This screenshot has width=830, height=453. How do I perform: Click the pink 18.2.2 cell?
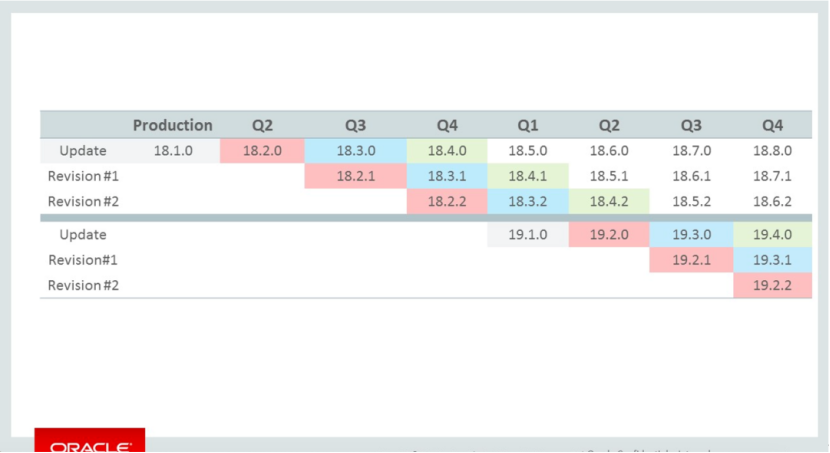point(447,201)
